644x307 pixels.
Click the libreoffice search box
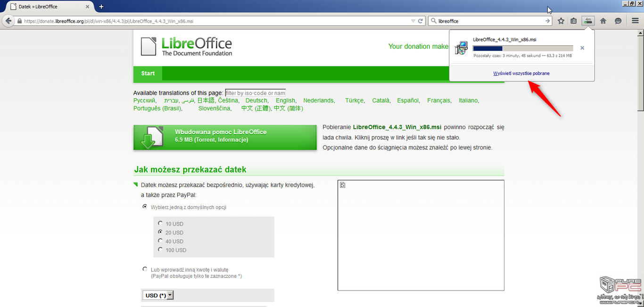pos(490,21)
